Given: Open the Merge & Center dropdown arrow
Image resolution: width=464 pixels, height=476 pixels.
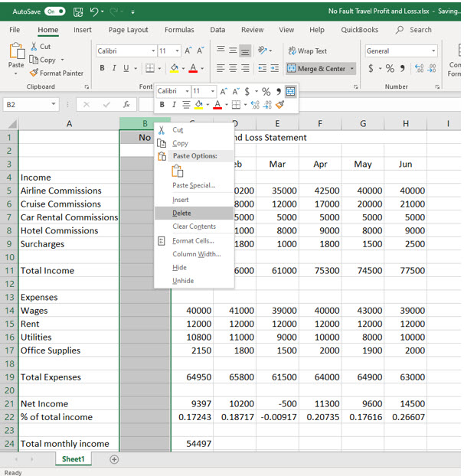Looking at the screenshot, I should (352, 69).
